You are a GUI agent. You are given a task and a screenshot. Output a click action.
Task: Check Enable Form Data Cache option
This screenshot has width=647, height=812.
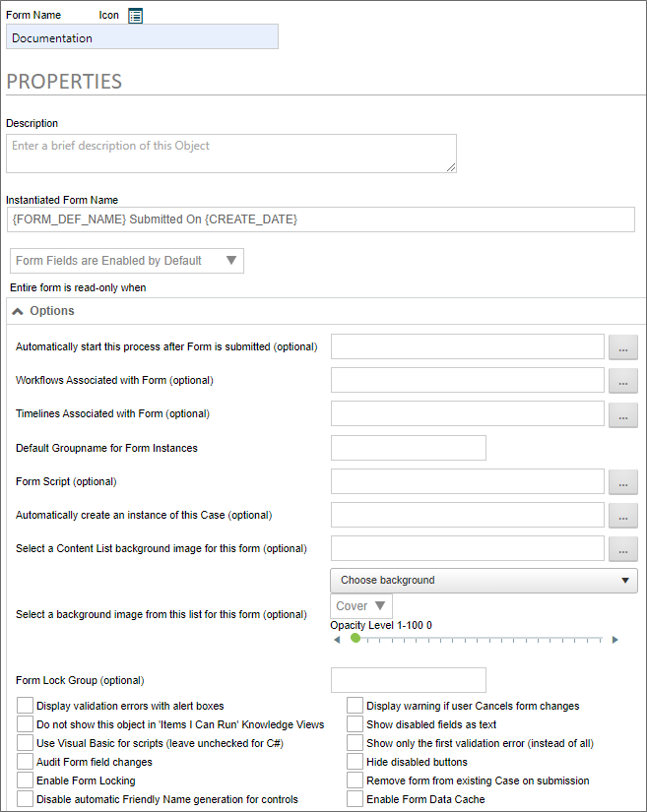[355, 799]
